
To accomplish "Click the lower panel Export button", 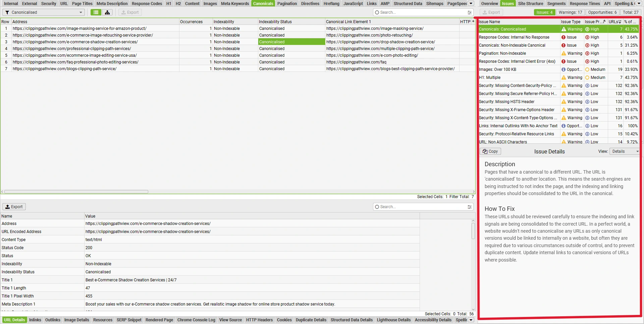I will 14,207.
